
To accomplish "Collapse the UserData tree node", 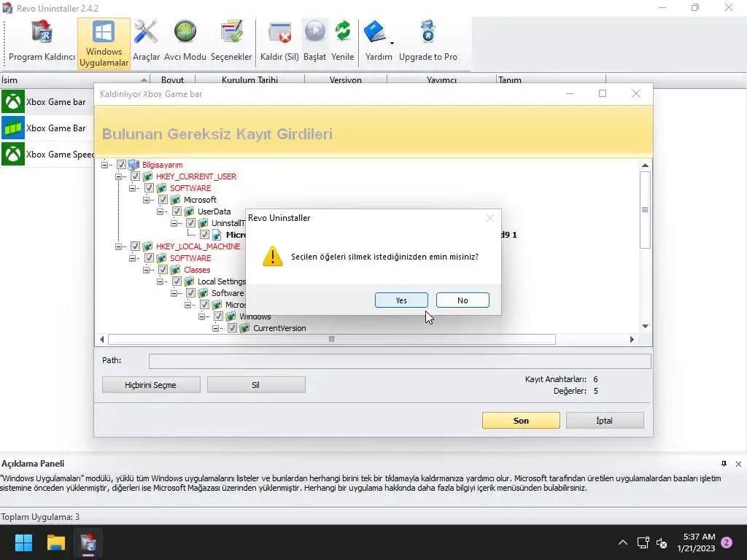I will point(160,211).
